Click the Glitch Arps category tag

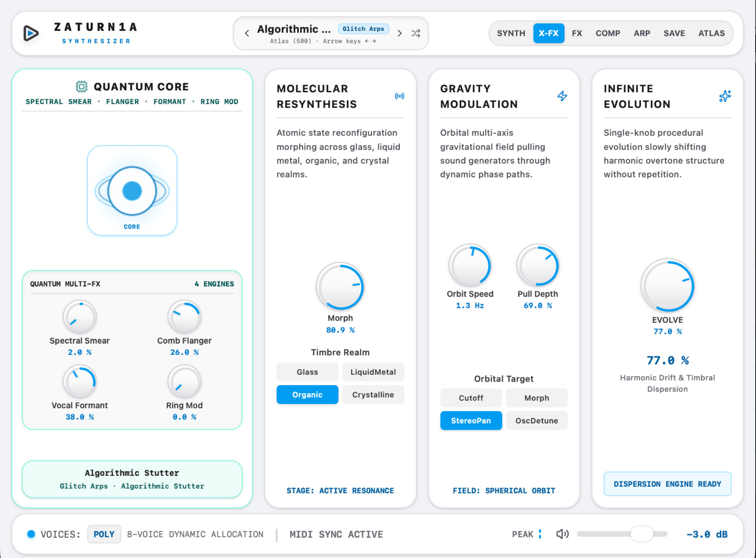click(363, 29)
